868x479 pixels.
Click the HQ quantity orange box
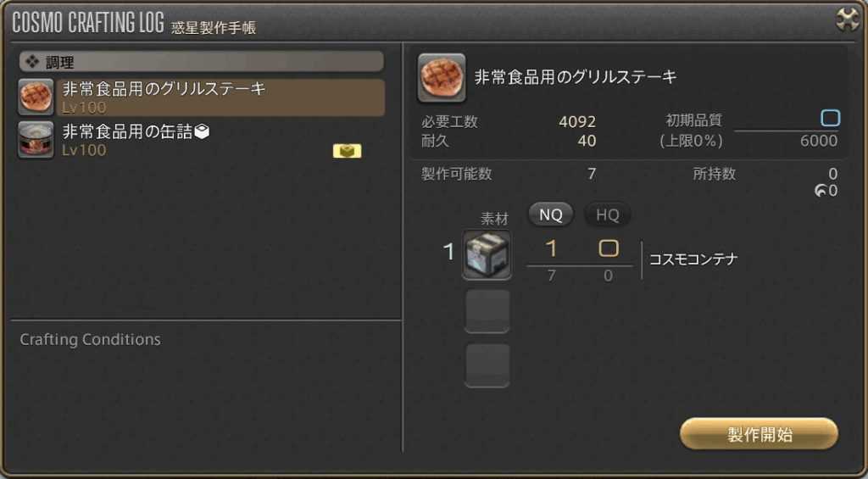[x=609, y=248]
